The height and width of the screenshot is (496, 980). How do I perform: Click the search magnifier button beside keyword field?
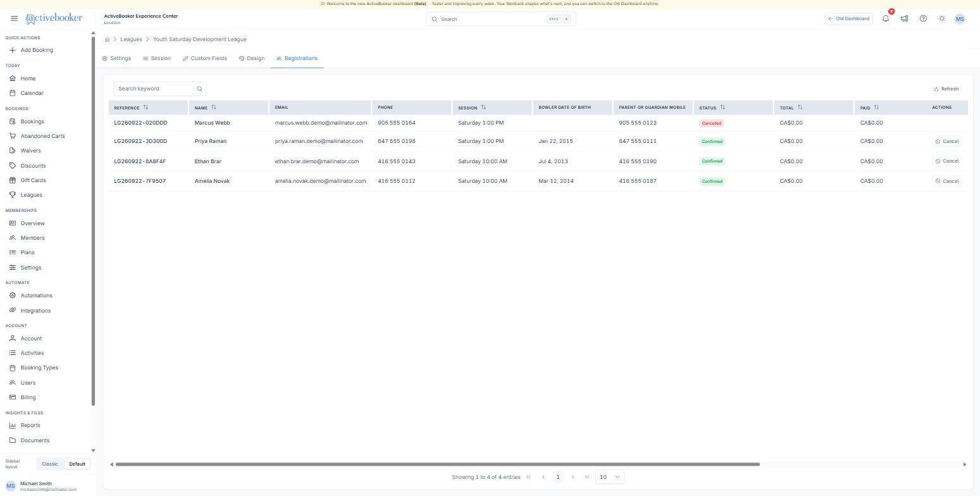pyautogui.click(x=199, y=89)
